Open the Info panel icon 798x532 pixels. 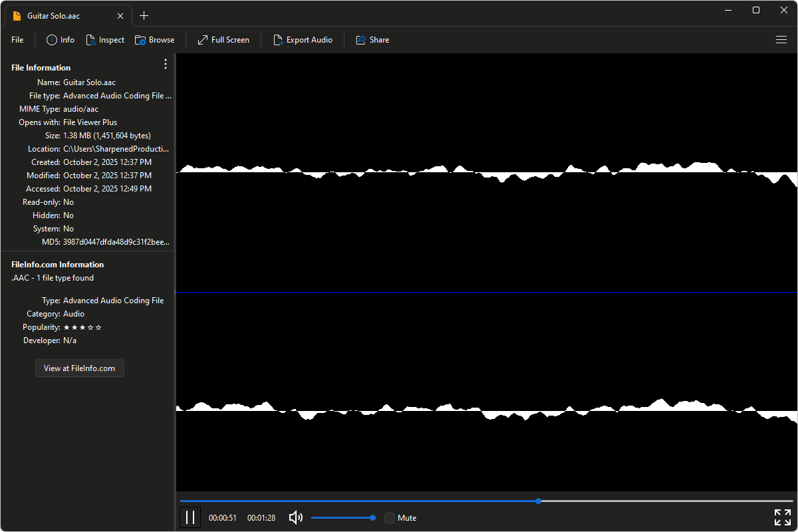tap(52, 40)
